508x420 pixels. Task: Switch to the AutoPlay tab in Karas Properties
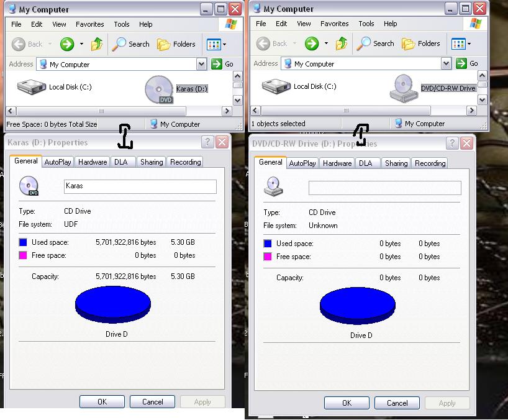57,161
